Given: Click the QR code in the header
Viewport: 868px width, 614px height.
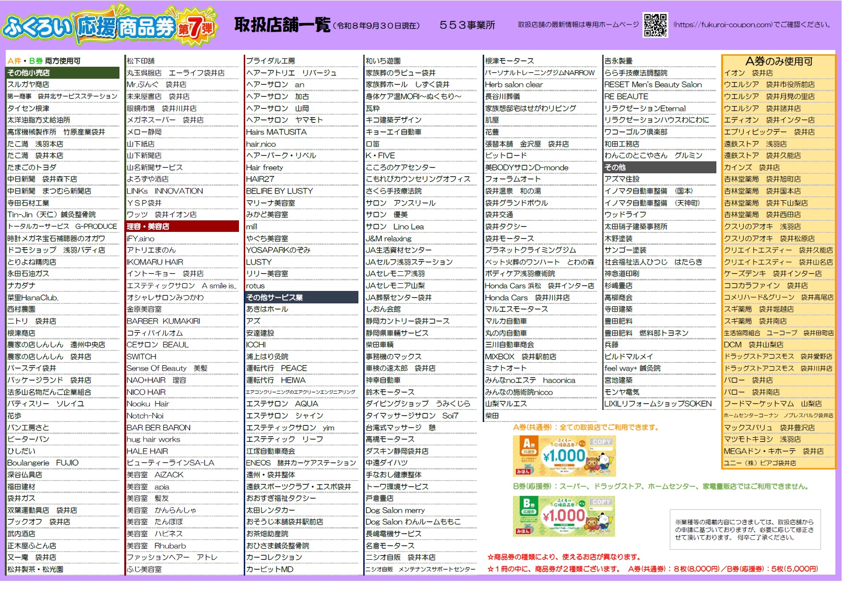Looking at the screenshot, I should [655, 25].
